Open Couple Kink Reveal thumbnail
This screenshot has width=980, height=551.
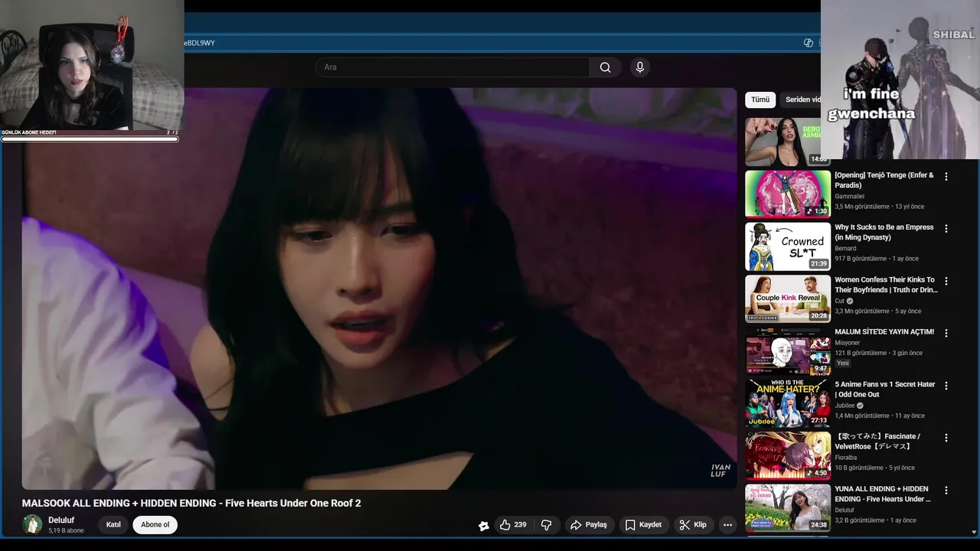(x=788, y=298)
